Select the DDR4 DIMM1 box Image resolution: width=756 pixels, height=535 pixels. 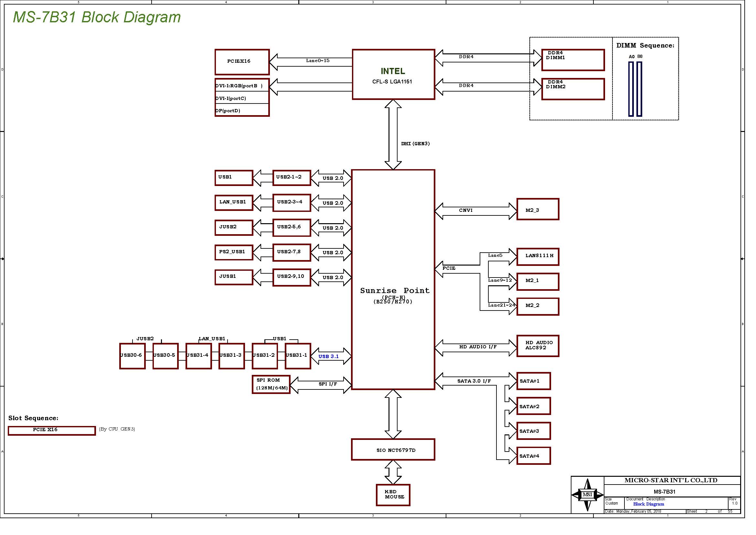[x=573, y=60]
